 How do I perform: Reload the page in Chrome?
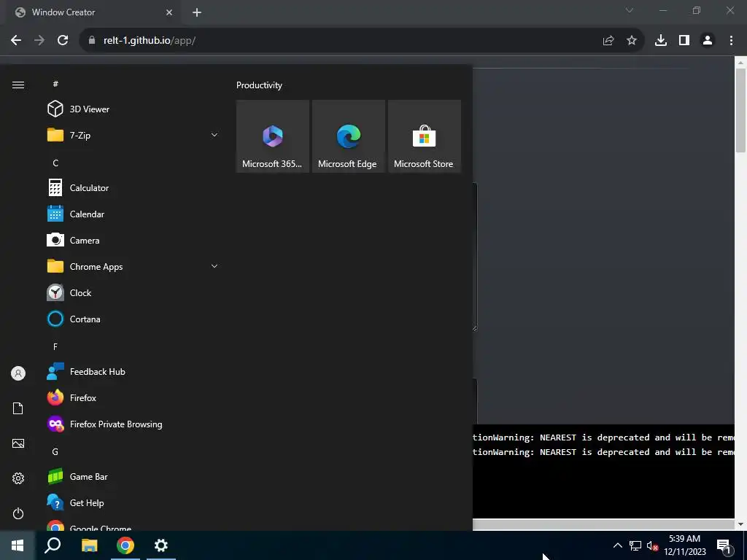coord(63,41)
